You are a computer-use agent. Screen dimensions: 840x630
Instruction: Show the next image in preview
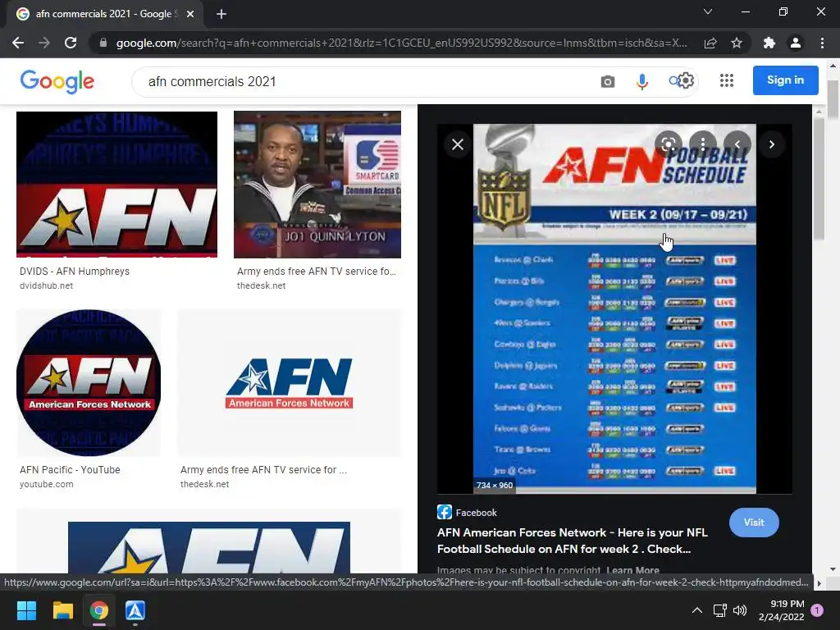pos(771,144)
